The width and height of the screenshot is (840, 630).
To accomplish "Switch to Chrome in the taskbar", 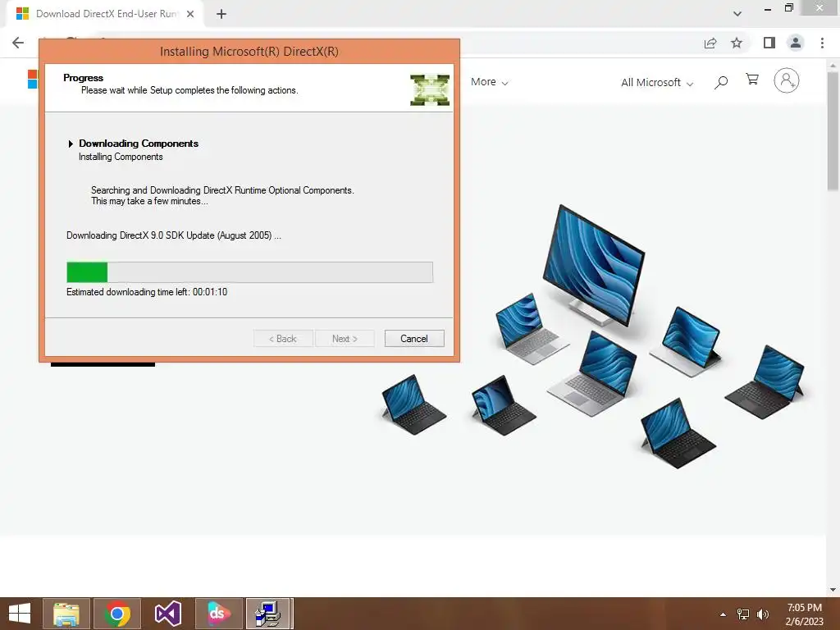I will [117, 614].
